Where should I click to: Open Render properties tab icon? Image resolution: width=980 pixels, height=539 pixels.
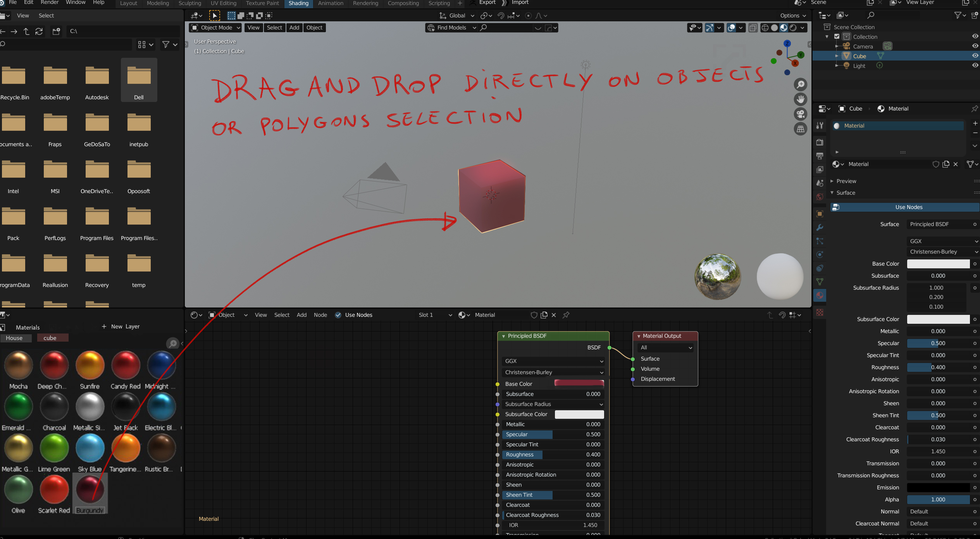820,142
